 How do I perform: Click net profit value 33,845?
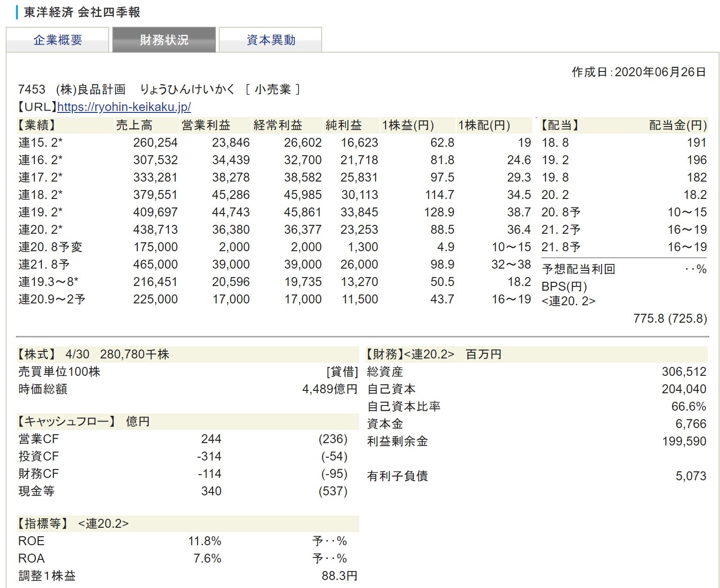pos(359,212)
